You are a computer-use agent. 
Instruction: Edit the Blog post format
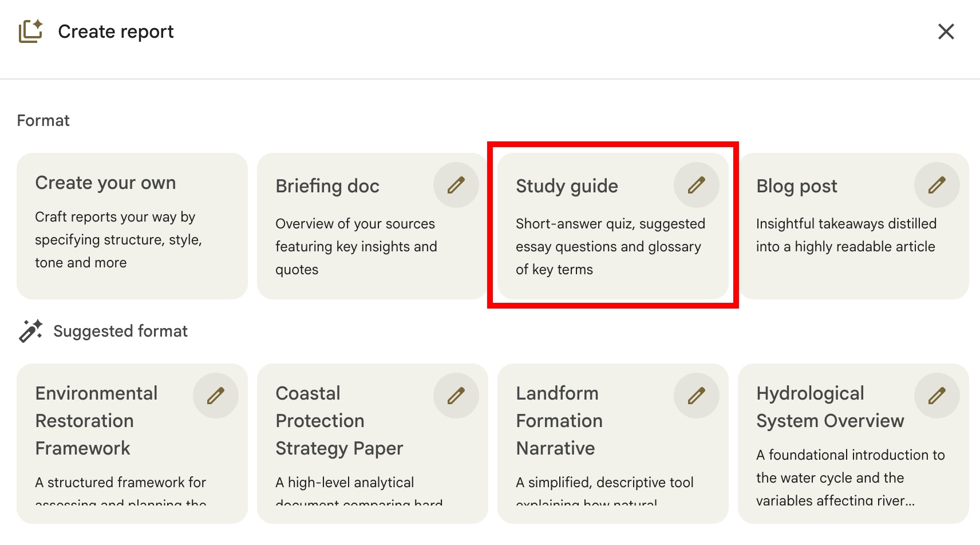(937, 184)
